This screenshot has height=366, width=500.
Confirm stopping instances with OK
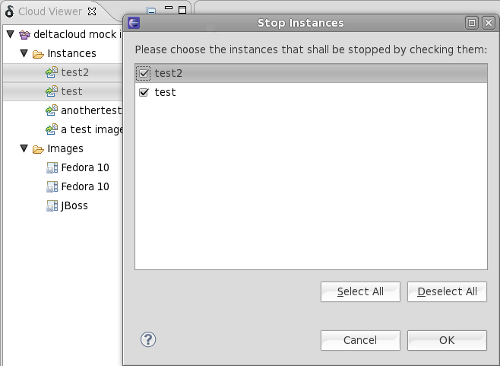coord(447,340)
